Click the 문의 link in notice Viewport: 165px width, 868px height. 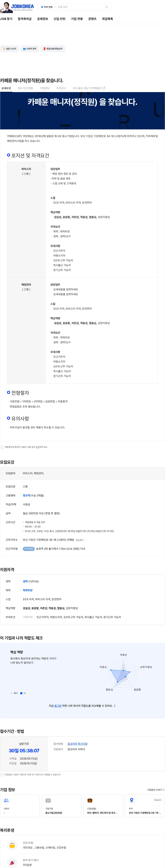click(x=38, y=447)
